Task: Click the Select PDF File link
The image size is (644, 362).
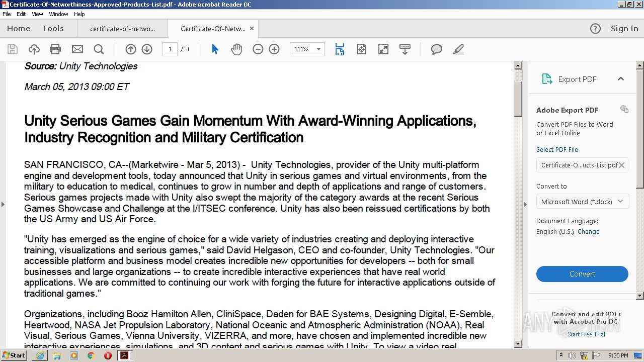Action: click(x=557, y=149)
